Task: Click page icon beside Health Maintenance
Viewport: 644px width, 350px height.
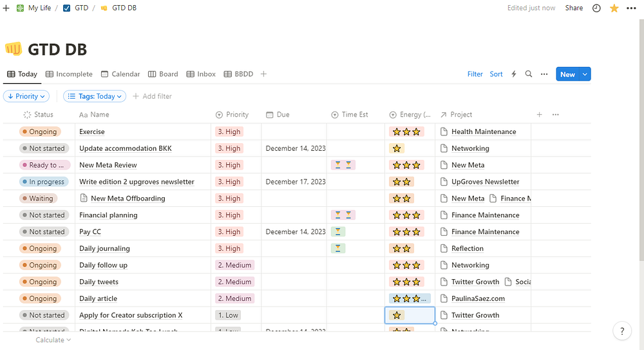Action: coord(444,131)
